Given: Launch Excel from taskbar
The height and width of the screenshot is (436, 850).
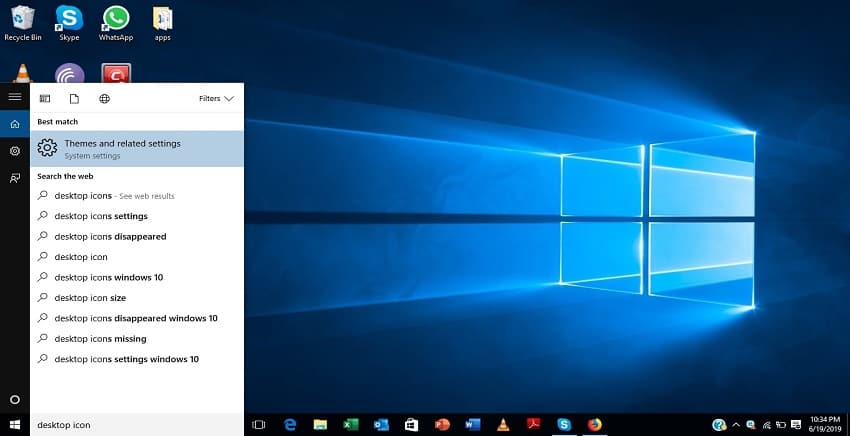Looking at the screenshot, I should (351, 425).
